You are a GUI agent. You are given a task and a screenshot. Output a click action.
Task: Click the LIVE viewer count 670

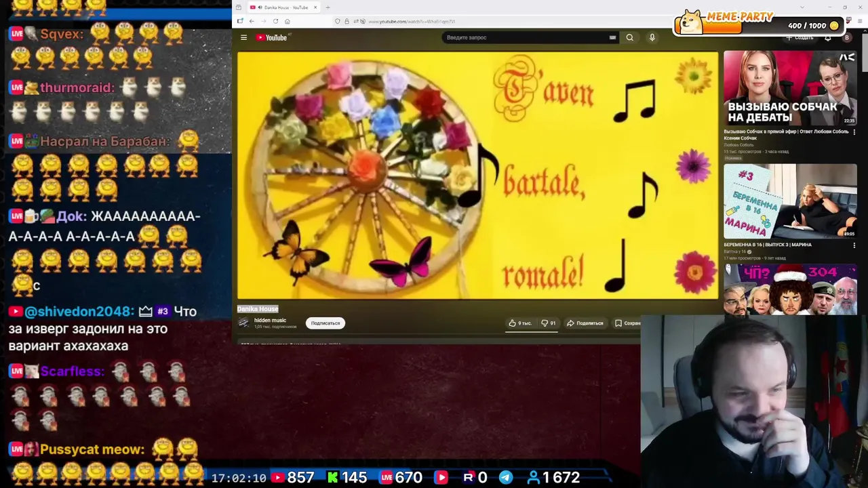tap(401, 478)
